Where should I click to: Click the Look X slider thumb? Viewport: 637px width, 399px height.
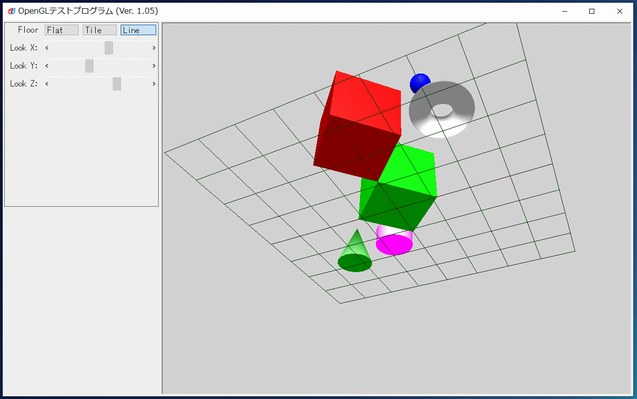pyautogui.click(x=108, y=48)
